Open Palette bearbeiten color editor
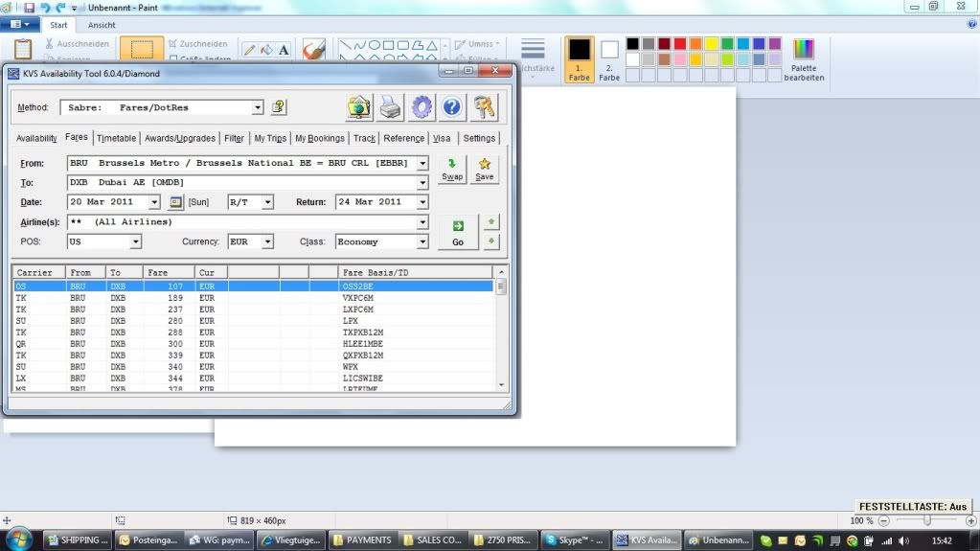Viewport: 980px width, 551px height. (804, 60)
